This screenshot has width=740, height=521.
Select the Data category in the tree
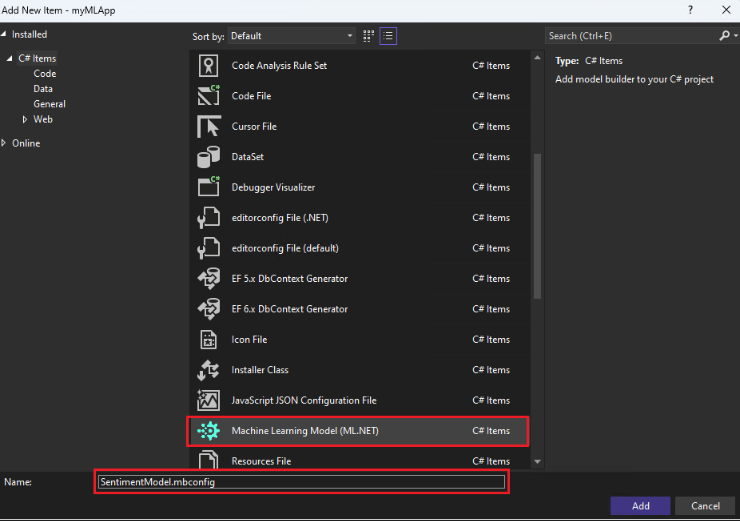pos(42,89)
